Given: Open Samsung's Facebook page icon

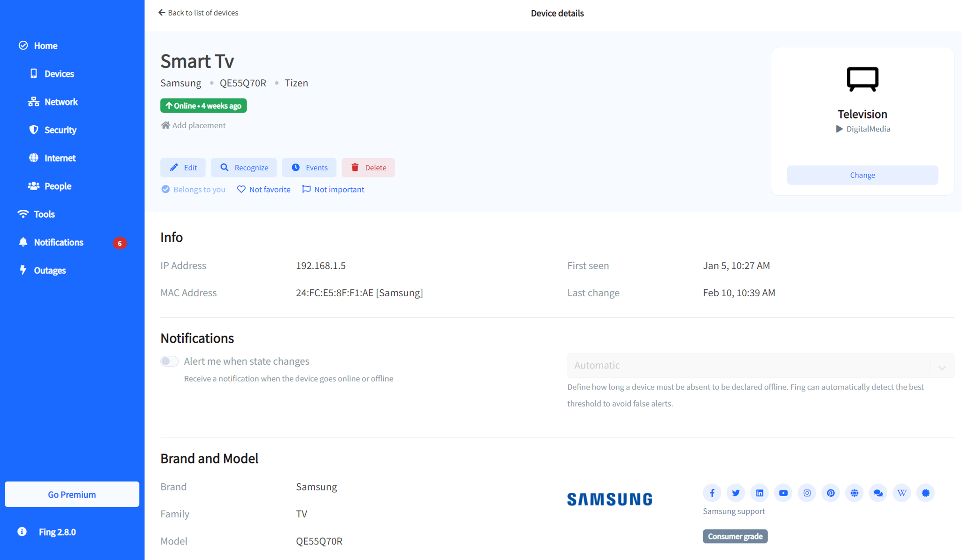Looking at the screenshot, I should (712, 493).
